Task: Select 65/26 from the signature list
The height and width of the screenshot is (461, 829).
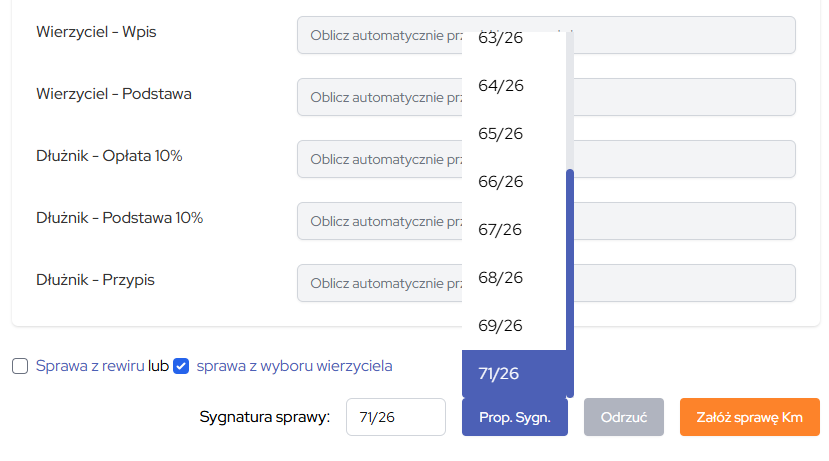Action: tap(514, 134)
